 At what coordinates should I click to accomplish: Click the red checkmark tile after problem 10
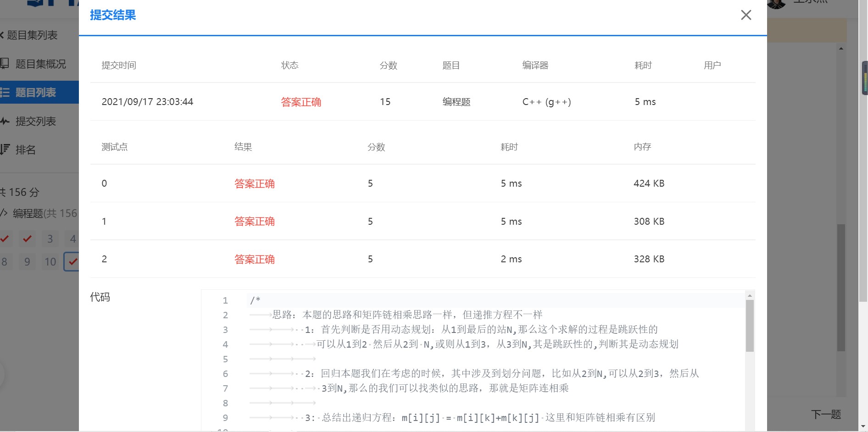click(x=72, y=261)
